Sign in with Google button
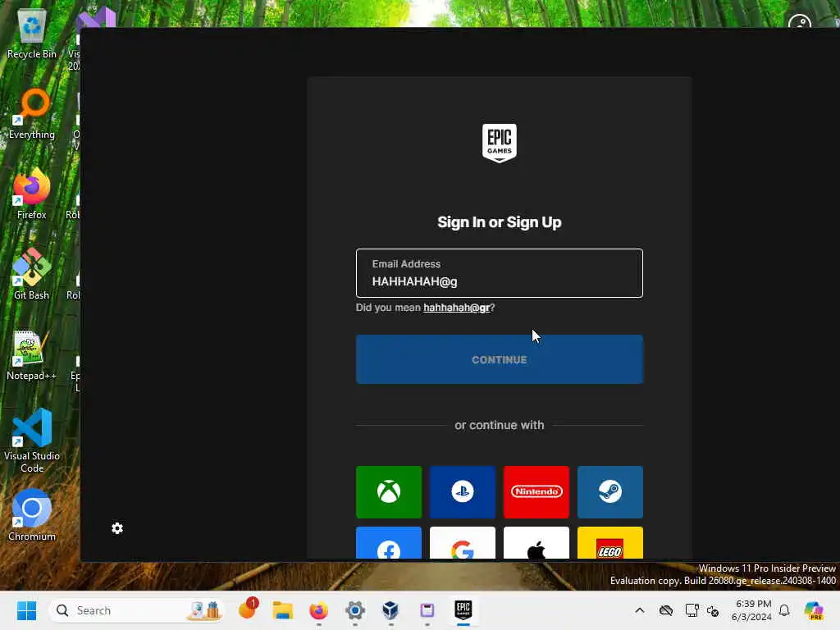Viewport: 840px width, 630px height. pyautogui.click(x=463, y=543)
